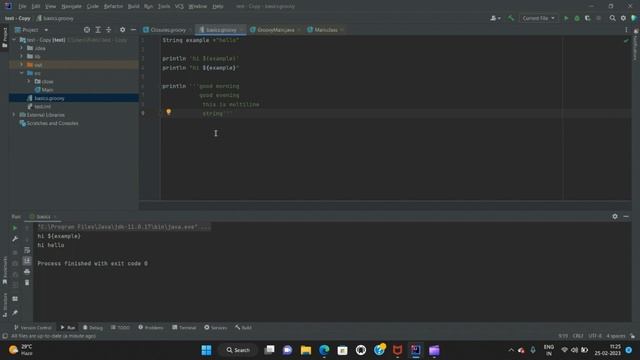Collapse the test - Copy root project node
The height and width of the screenshot is (360, 640).
pos(14,40)
